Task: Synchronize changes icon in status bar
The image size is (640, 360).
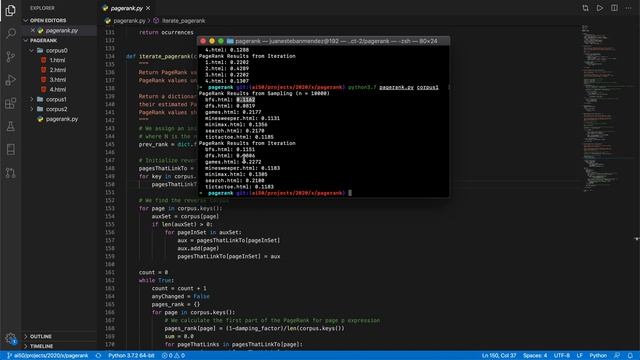Action: 98,356
